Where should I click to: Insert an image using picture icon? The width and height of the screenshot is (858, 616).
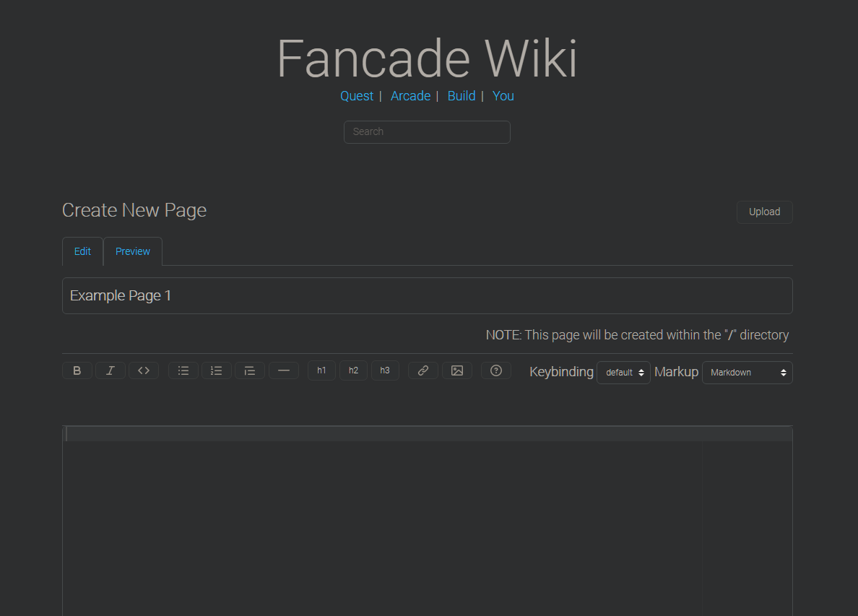457,370
